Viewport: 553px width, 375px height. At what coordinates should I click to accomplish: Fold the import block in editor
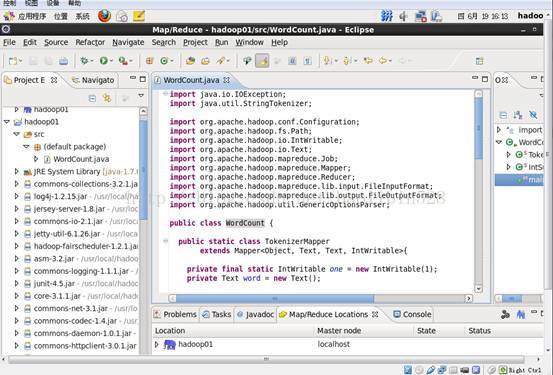click(165, 94)
